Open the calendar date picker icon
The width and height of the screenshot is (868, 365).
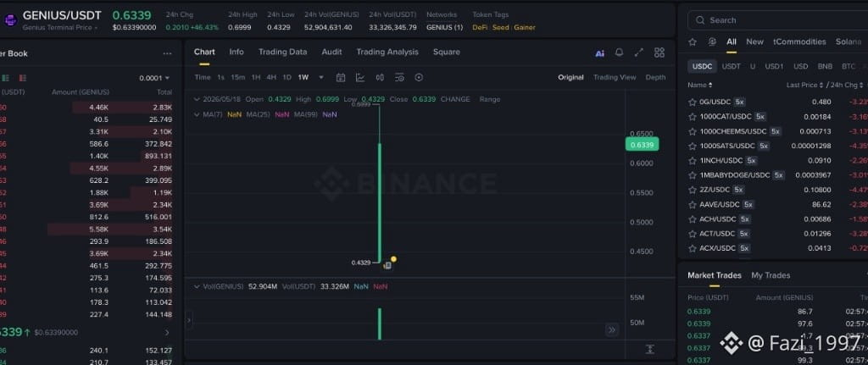click(x=341, y=77)
